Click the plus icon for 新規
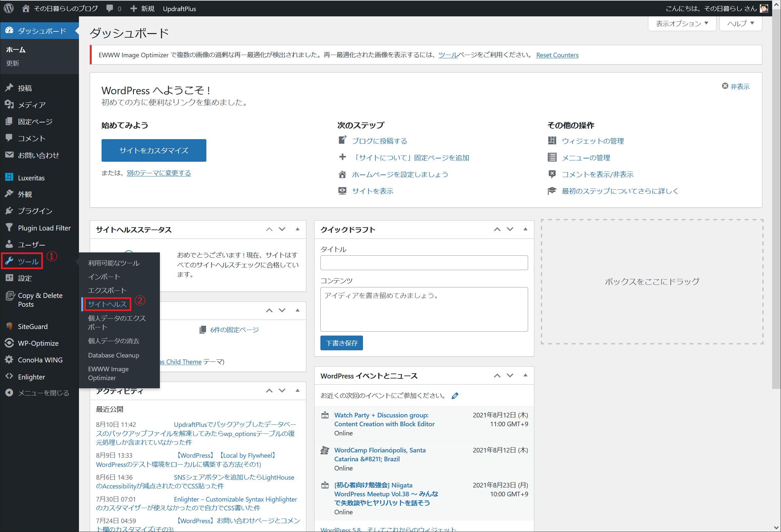Image resolution: width=781 pixels, height=532 pixels. (x=133, y=9)
